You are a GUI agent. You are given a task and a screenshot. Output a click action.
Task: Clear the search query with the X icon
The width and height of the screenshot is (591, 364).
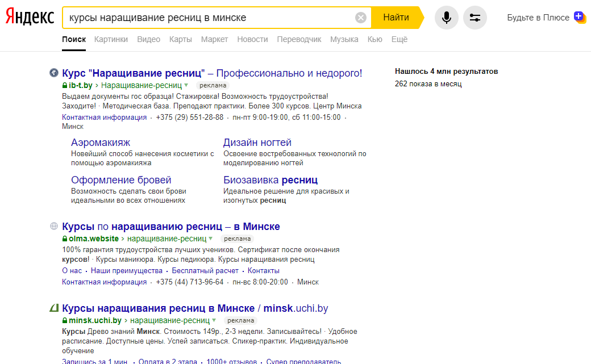point(361,18)
